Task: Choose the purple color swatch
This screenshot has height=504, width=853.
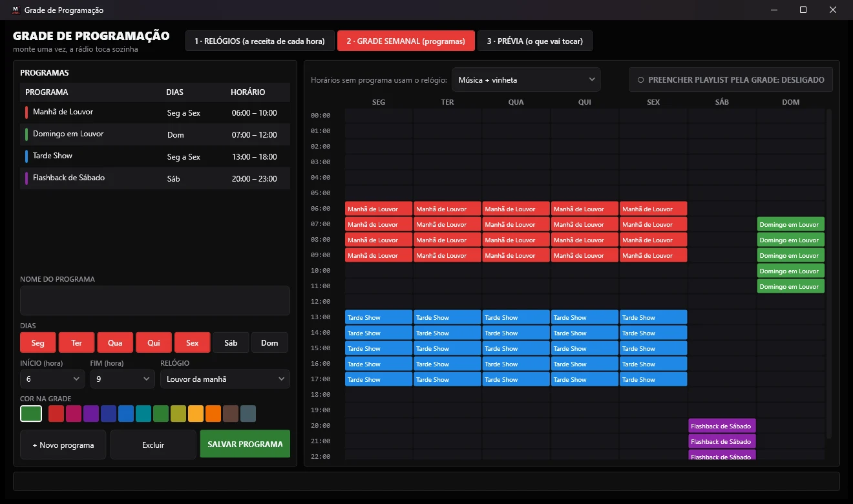Action: pos(91,414)
